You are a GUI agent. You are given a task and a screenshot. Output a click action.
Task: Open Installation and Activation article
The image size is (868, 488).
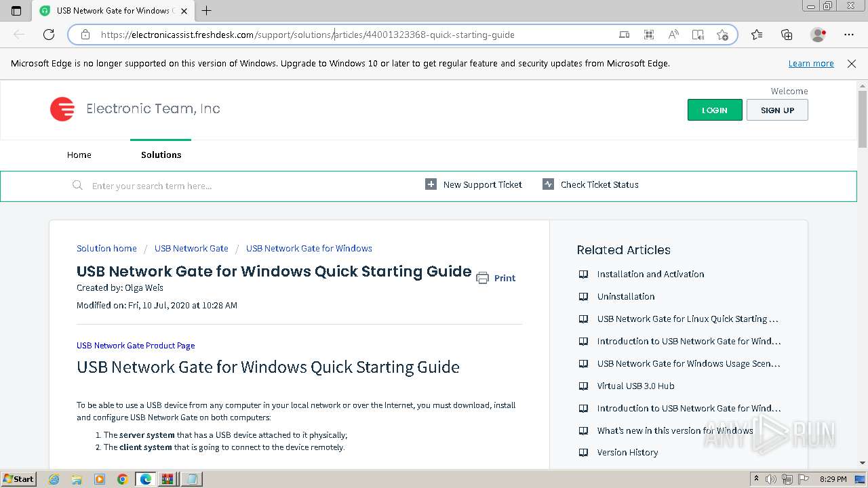click(650, 274)
